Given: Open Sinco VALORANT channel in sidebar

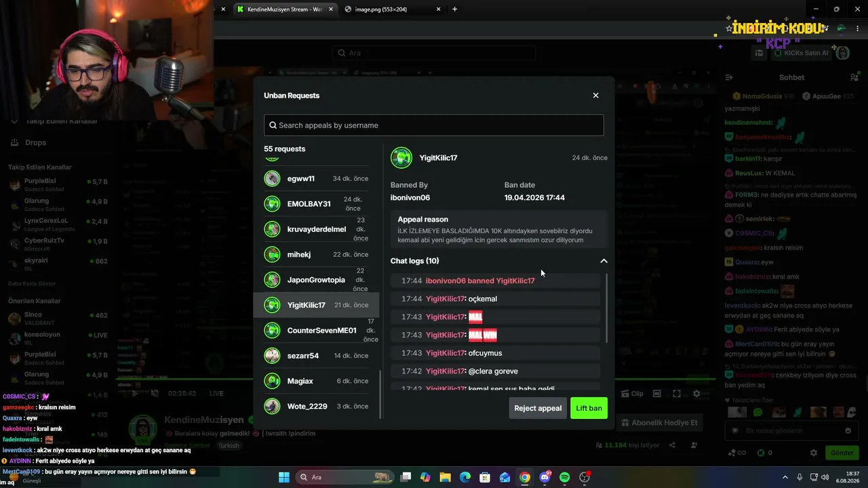Looking at the screenshot, I should coord(58,319).
